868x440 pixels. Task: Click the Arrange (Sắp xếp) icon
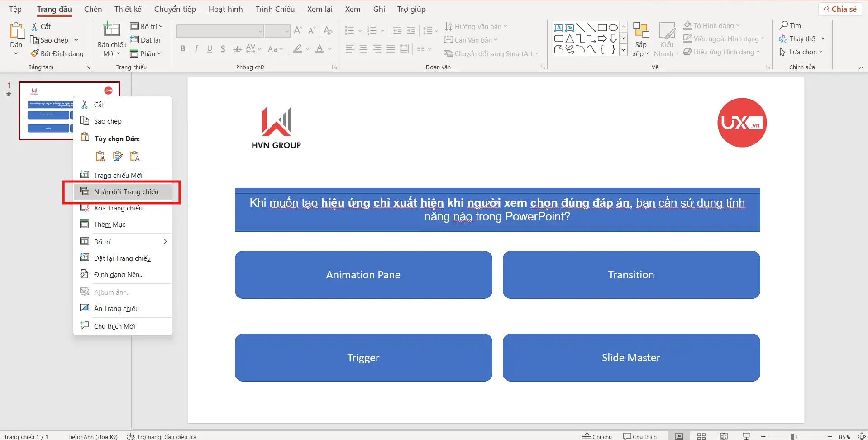pyautogui.click(x=640, y=31)
